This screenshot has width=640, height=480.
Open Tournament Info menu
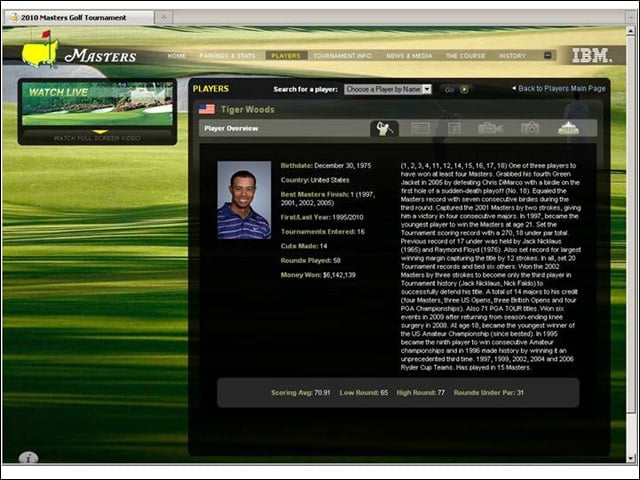coord(342,56)
